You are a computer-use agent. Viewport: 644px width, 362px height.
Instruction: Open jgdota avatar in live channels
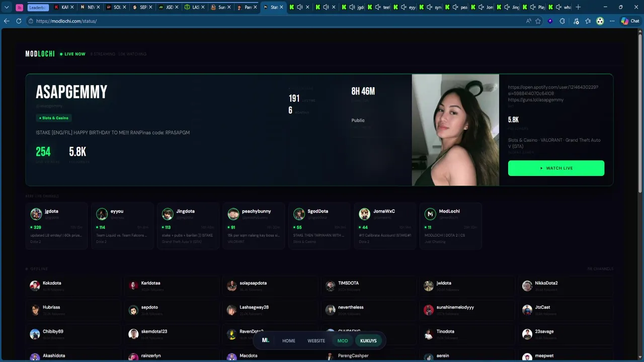[x=36, y=214]
